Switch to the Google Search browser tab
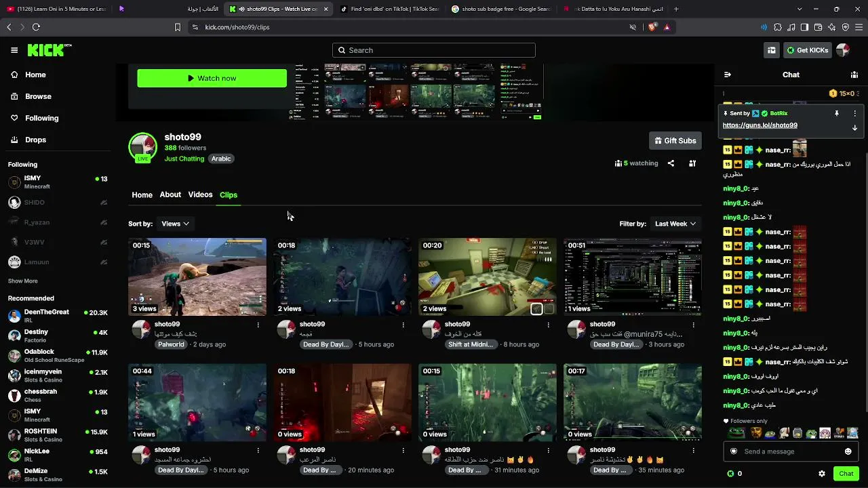Screen dimensions: 868x488 tap(501, 9)
